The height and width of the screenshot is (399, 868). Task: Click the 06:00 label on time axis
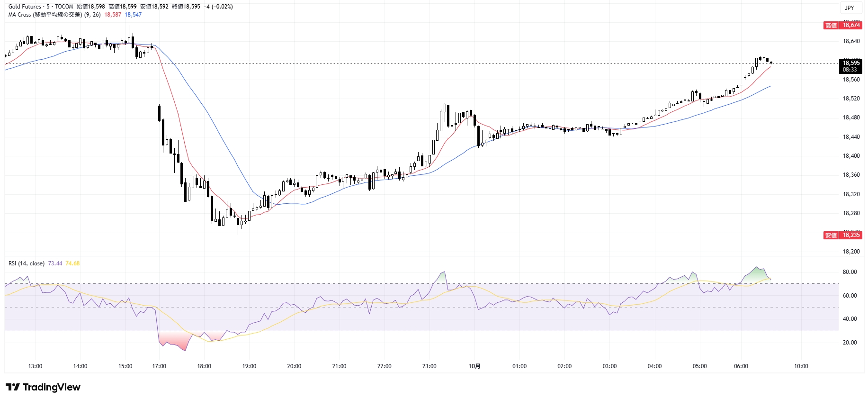[x=741, y=366]
